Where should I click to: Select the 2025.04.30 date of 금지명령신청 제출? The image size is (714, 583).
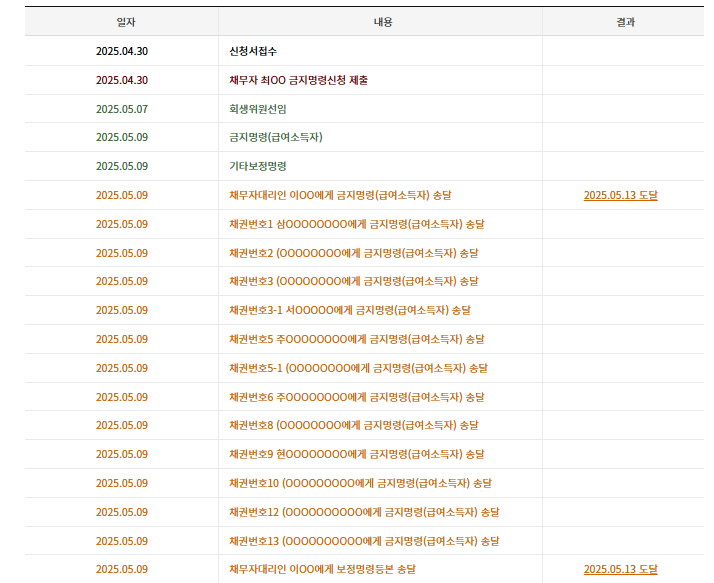pos(122,80)
